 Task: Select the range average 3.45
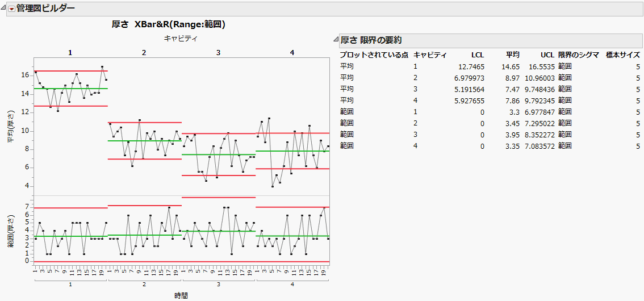513,123
